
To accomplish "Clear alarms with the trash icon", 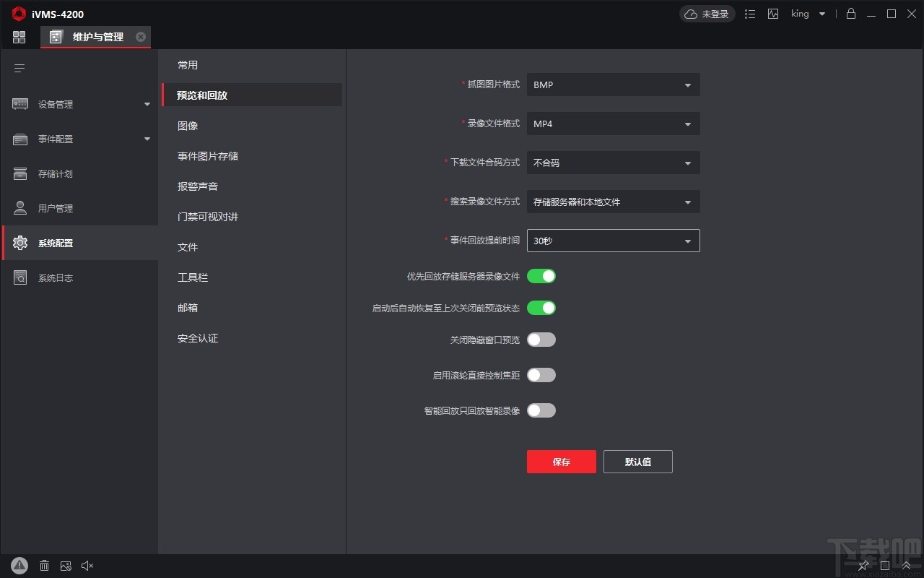I will point(44,566).
